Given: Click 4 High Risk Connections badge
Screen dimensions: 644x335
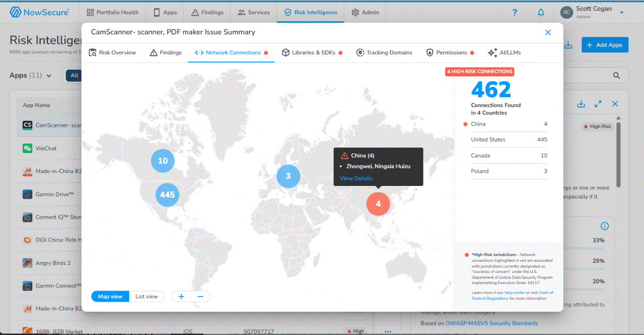Looking at the screenshot, I should [x=480, y=71].
